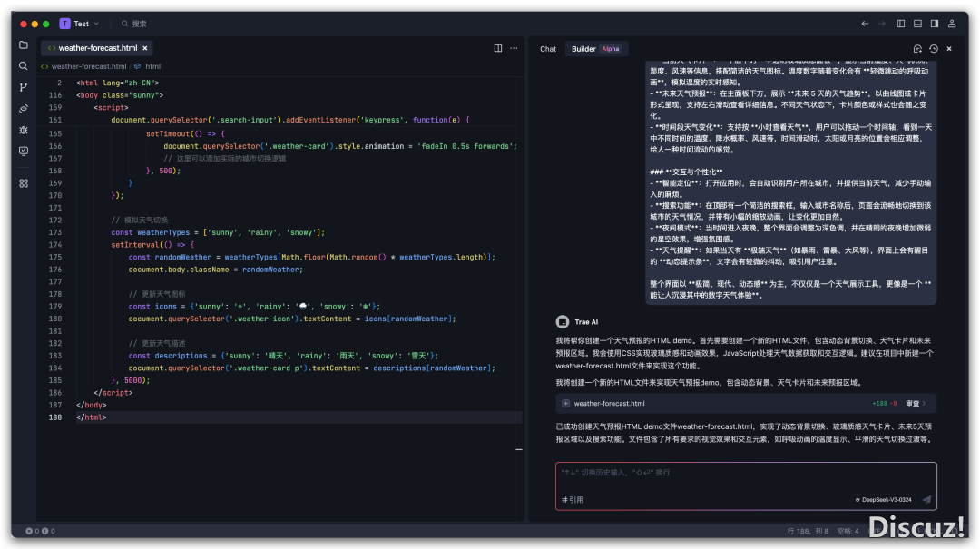Close the weather-forecast.html editor tab
The width and height of the screenshot is (980, 549).
[x=145, y=48]
